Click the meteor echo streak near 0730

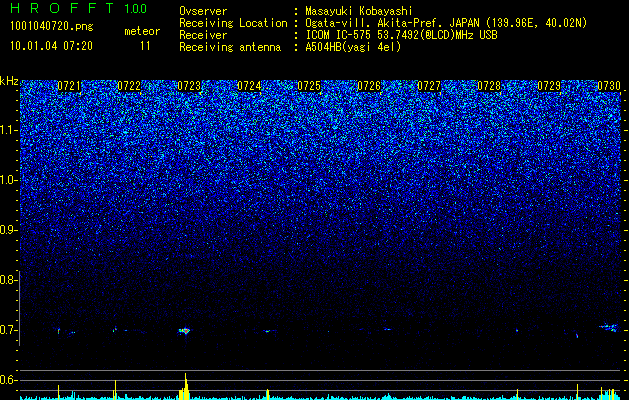pos(609,327)
